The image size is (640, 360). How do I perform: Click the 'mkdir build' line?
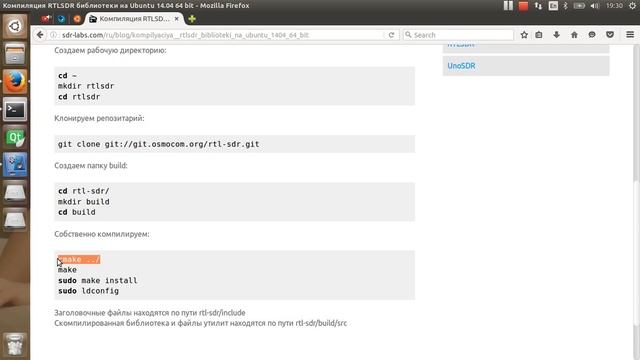pyautogui.click(x=84, y=202)
